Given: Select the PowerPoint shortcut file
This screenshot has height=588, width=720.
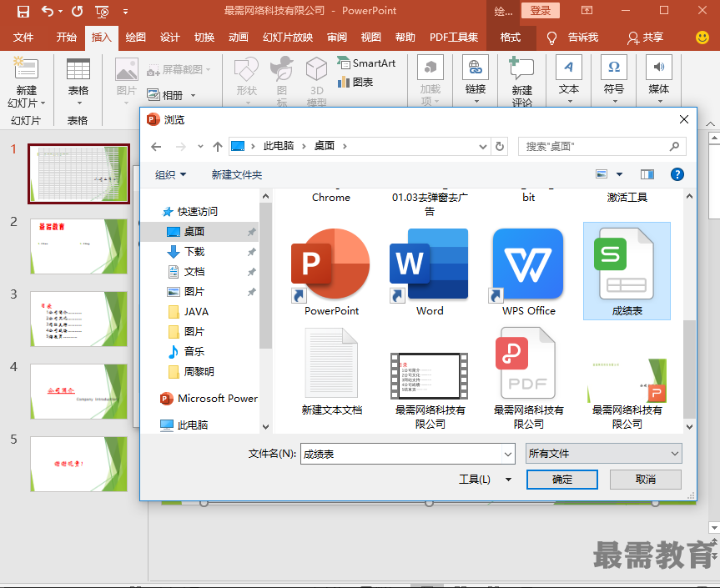Looking at the screenshot, I should coord(331,272).
